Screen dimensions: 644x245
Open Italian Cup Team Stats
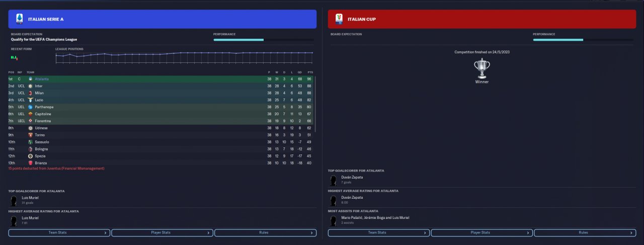(379, 233)
